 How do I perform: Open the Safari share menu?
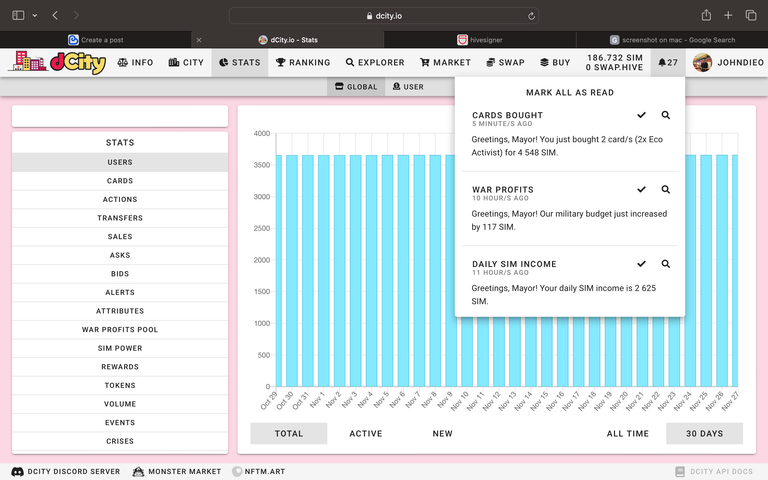point(706,15)
